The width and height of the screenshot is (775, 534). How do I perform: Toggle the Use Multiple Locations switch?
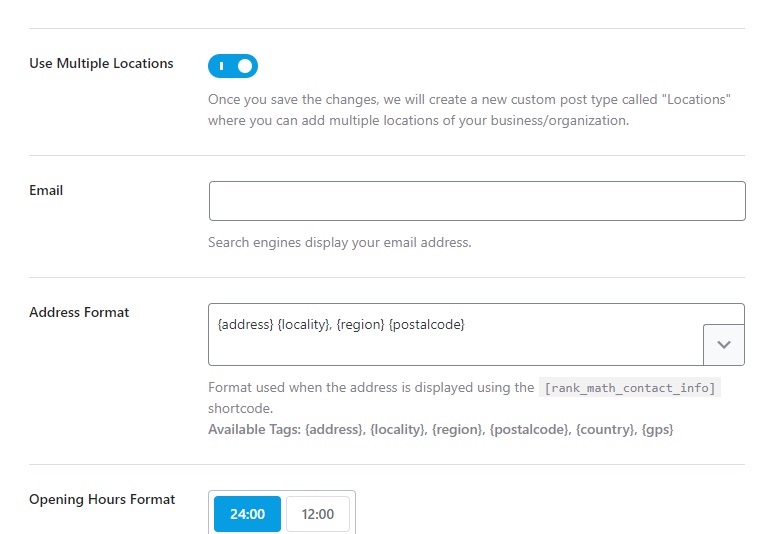[233, 66]
